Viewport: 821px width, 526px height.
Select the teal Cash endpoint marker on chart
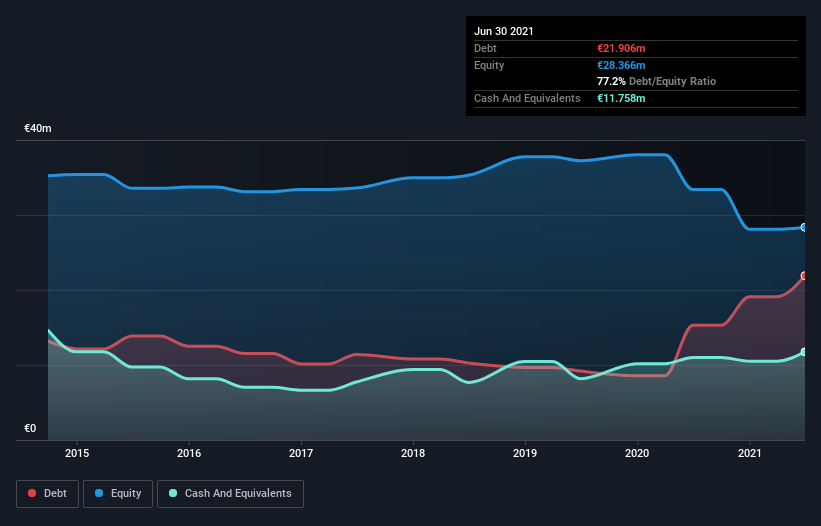(x=803, y=352)
